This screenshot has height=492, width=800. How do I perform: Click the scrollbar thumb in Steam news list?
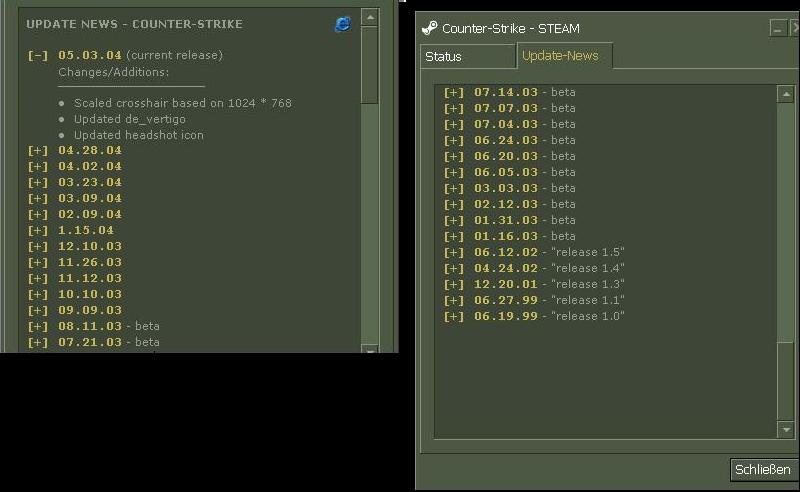[785, 220]
